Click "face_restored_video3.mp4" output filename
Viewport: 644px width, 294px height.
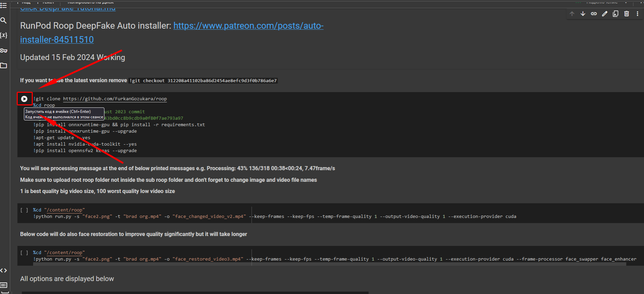pyautogui.click(x=208, y=259)
